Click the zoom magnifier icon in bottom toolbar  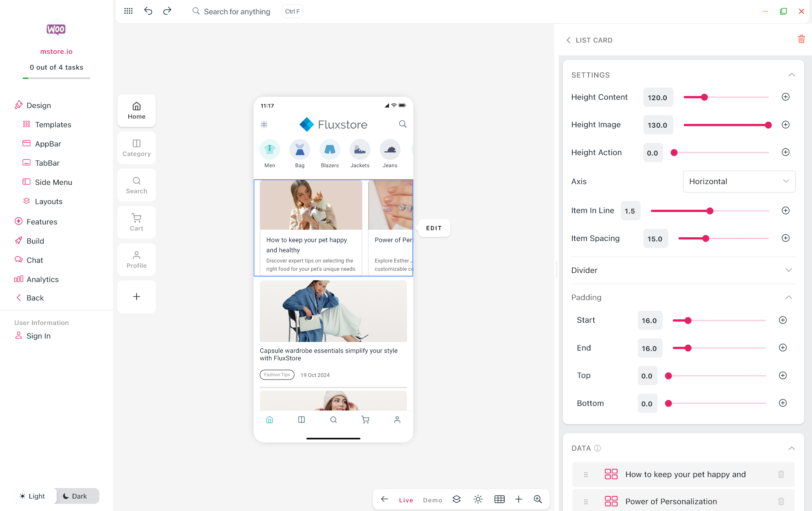point(538,499)
